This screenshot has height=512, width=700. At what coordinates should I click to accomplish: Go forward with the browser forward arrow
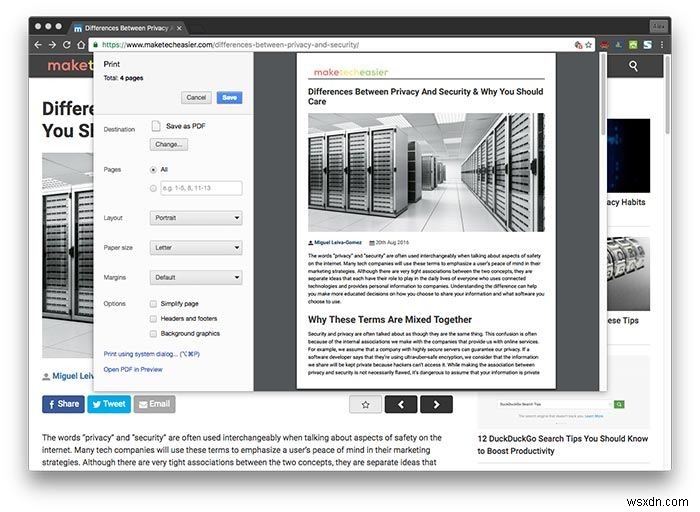pos(52,45)
